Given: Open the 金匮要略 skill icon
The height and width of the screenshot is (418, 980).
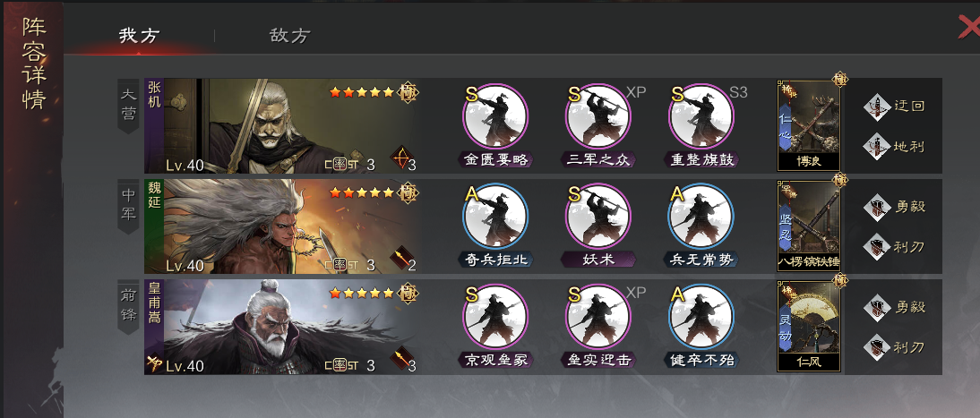Looking at the screenshot, I should [495, 117].
